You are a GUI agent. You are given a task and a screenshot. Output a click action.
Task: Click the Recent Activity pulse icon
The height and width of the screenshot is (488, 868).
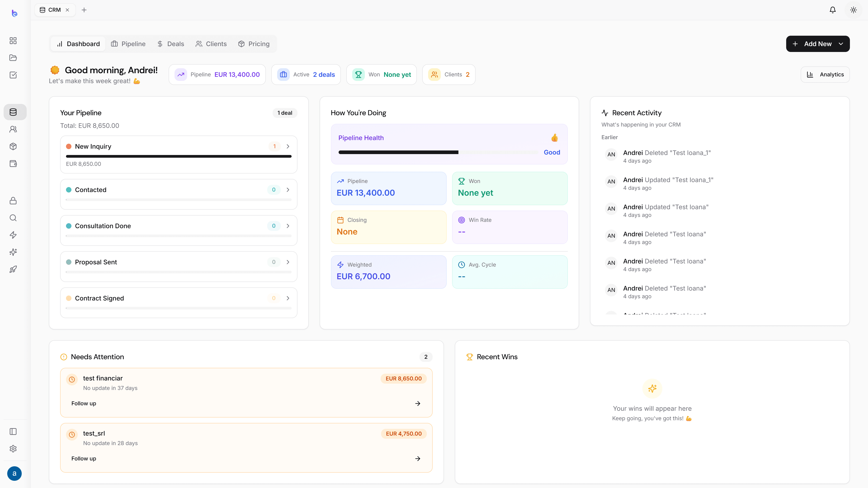click(x=605, y=113)
